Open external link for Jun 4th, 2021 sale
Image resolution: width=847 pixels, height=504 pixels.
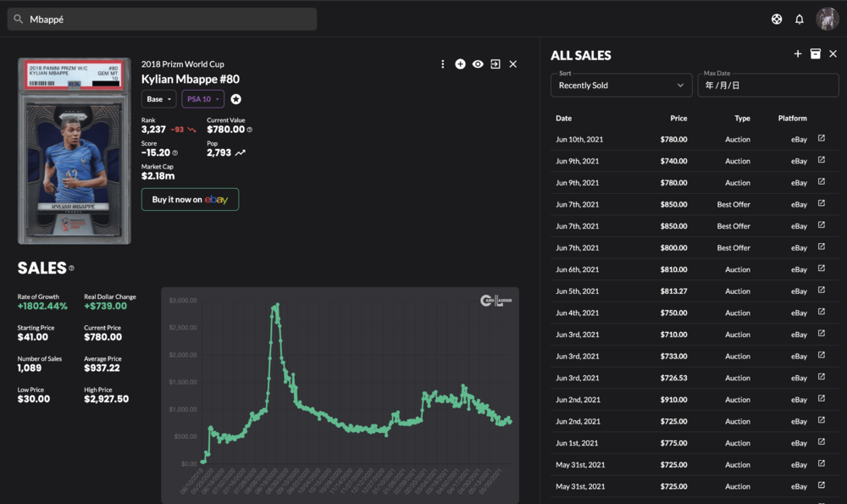[821, 312]
